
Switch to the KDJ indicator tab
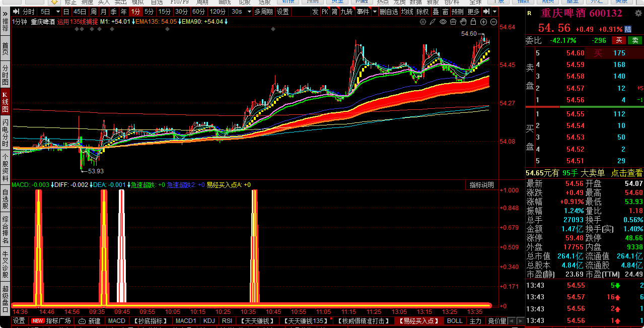pos(208,321)
